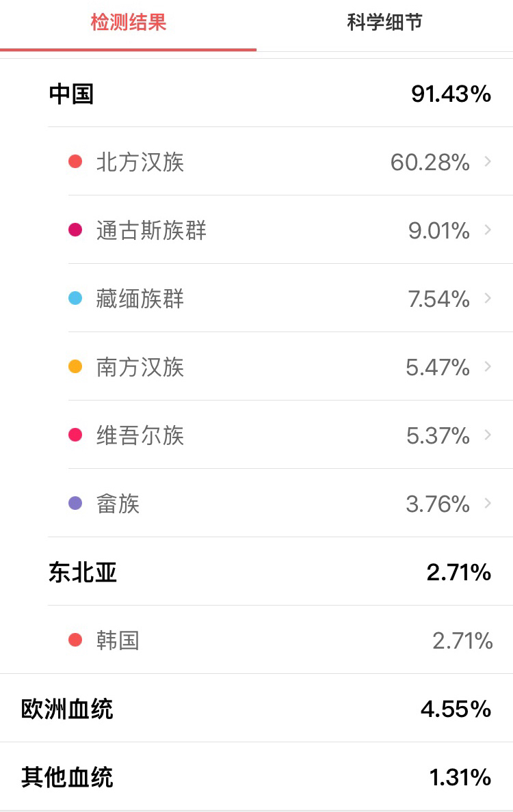This screenshot has width=513, height=812.
Task: Click the blue dot beside 藏缅族群
Action: tap(75, 299)
